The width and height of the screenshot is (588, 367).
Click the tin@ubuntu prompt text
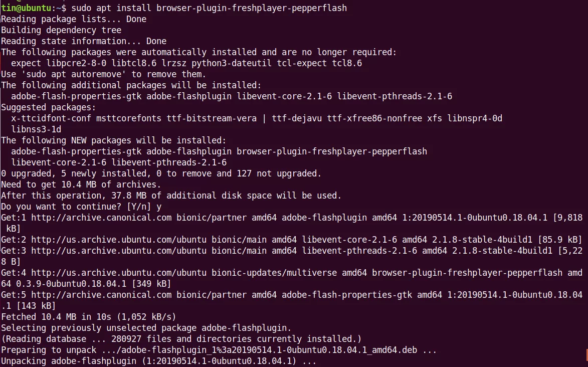[26, 8]
